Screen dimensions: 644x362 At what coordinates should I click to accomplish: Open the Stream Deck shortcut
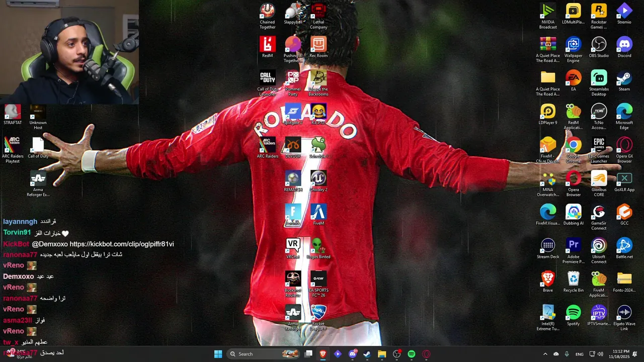pyautogui.click(x=548, y=248)
